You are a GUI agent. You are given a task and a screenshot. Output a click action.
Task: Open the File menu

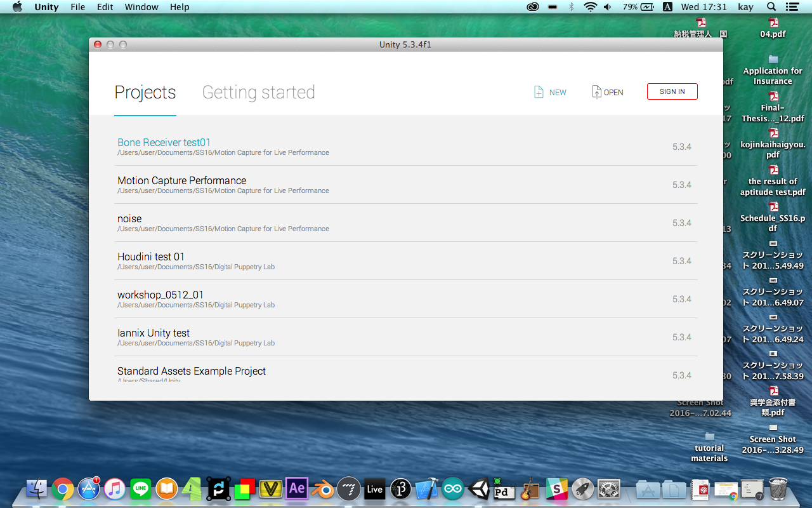click(78, 7)
